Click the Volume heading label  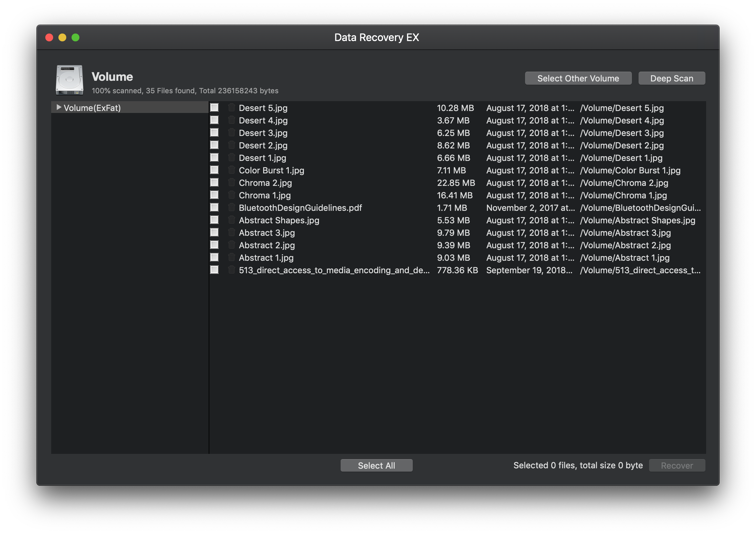coord(112,77)
